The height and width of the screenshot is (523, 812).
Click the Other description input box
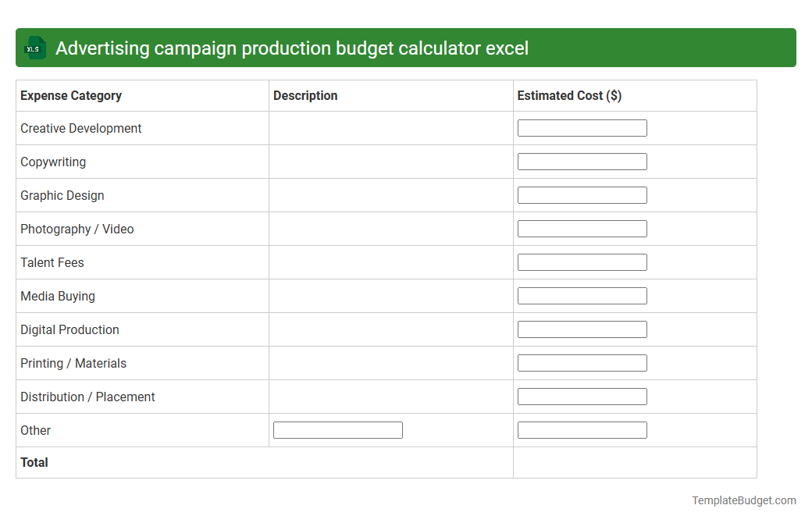click(337, 429)
